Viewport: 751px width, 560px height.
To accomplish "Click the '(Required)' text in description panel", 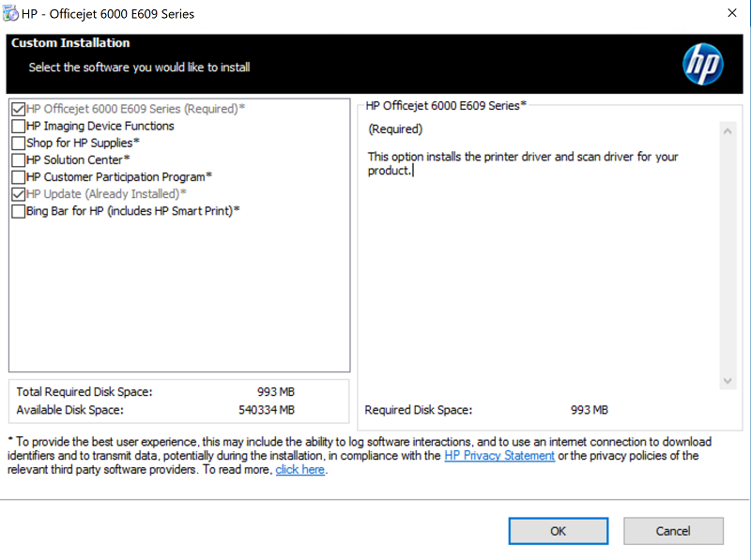I will pos(395,129).
